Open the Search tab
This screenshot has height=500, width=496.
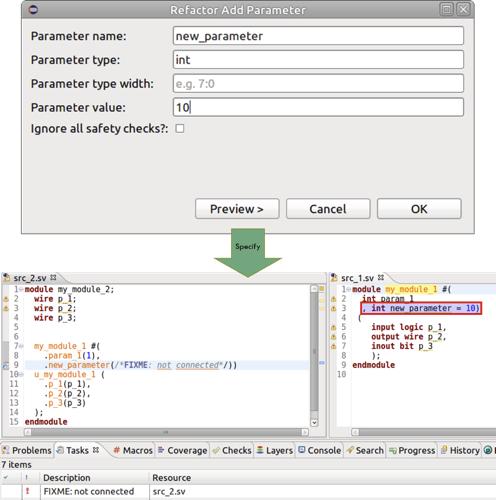[x=365, y=450]
